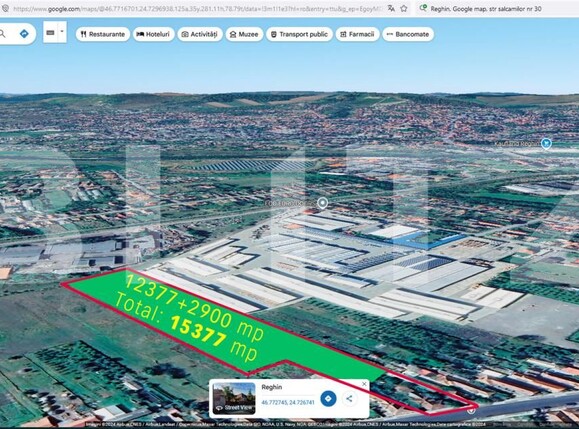Click the Kaufland Reghin shopping pin
This screenshot has height=429, width=579.
click(x=546, y=143)
